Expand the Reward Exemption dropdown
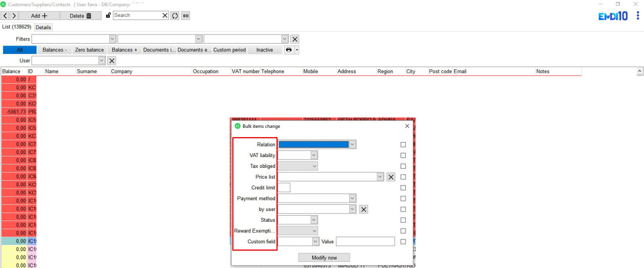 pyautogui.click(x=314, y=231)
